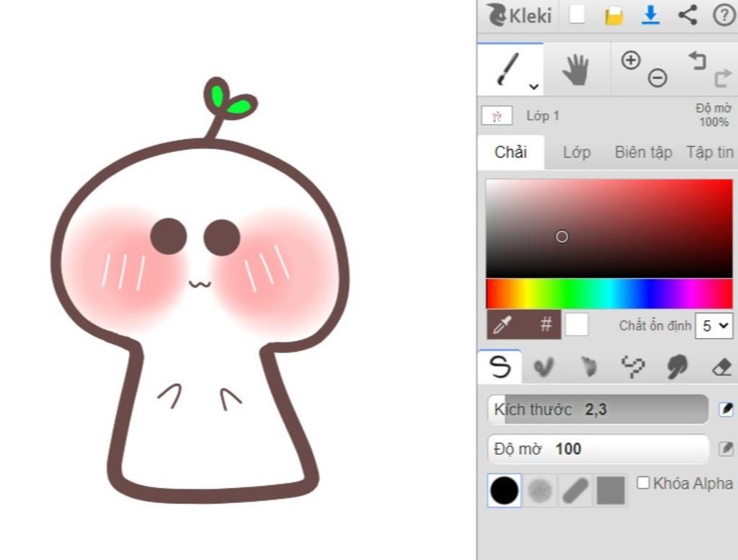Toggle pressure sensitivity for Kích thước
This screenshot has width=738, height=560.
pos(726,409)
